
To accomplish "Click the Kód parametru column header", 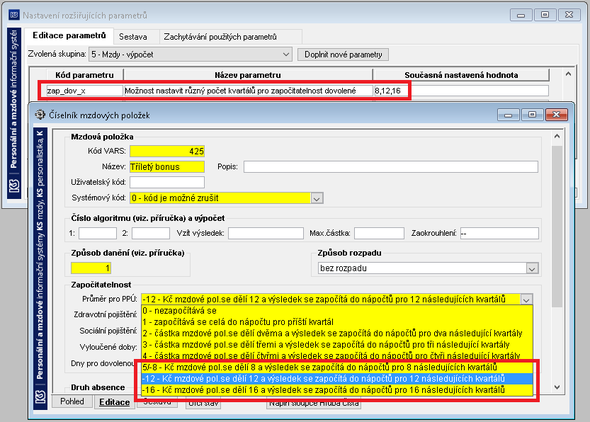I will (84, 75).
